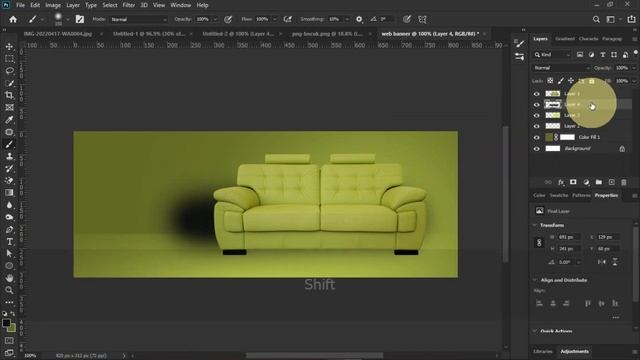The image size is (640, 360).
Task: Toggle link width and height constraint
Action: [539, 242]
